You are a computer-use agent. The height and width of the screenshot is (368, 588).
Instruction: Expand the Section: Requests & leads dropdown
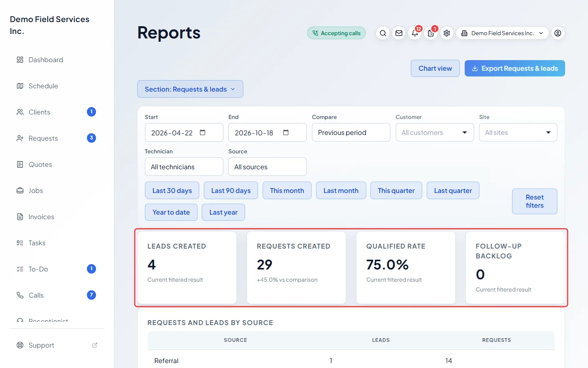click(x=190, y=89)
